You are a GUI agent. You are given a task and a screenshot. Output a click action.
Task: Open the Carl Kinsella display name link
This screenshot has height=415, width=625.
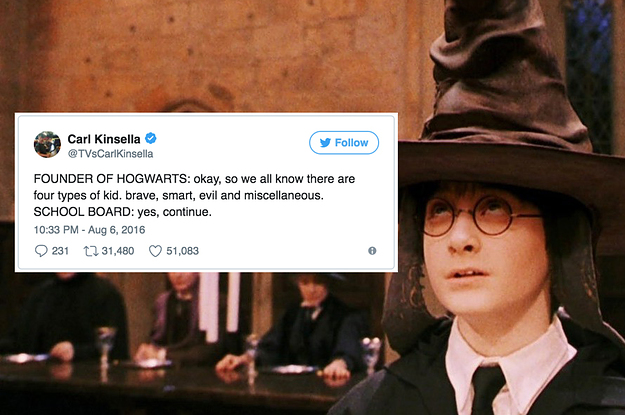[104, 139]
